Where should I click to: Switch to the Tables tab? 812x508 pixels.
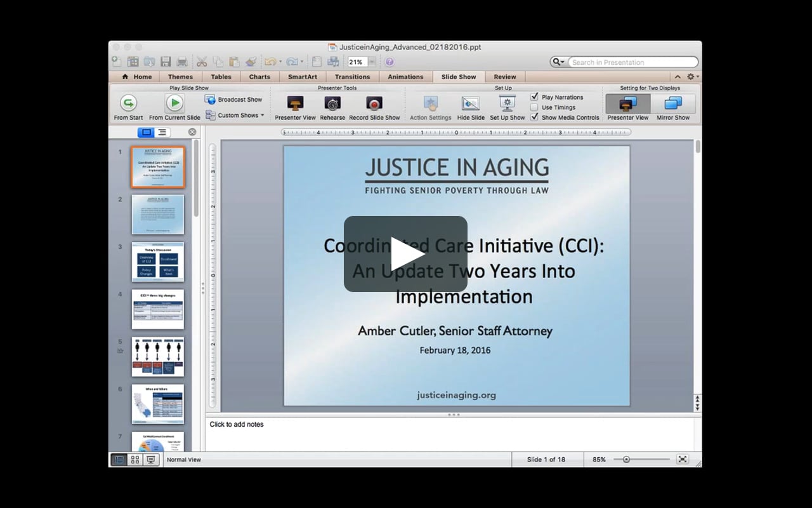[221, 77]
